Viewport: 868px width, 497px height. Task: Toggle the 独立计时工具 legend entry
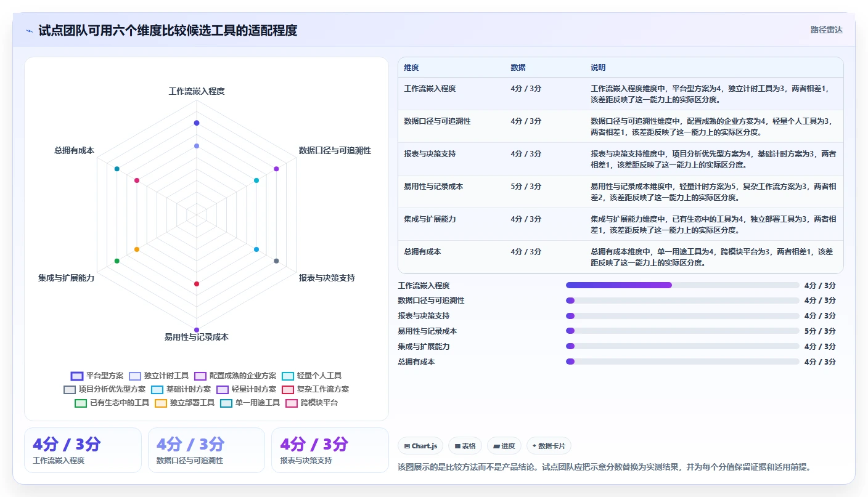click(158, 376)
